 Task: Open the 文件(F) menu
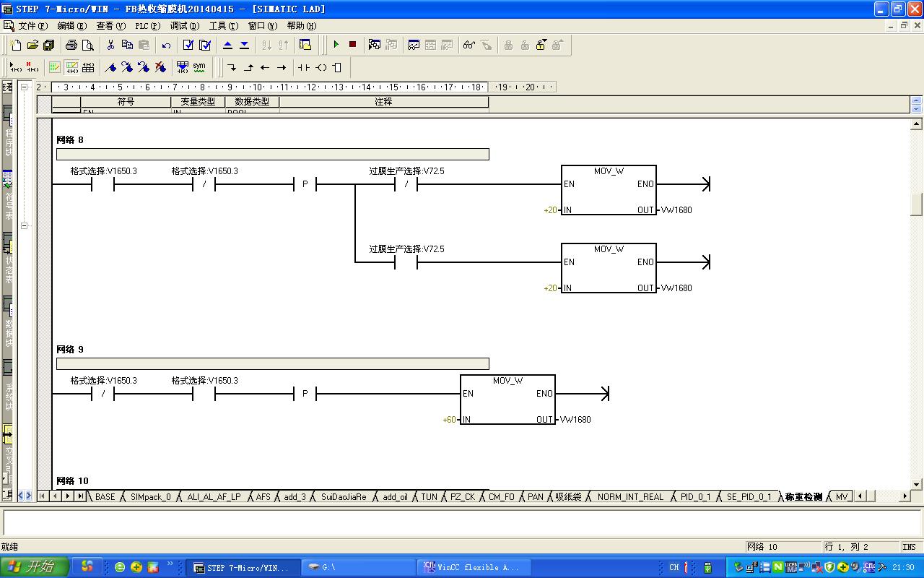[x=32, y=26]
